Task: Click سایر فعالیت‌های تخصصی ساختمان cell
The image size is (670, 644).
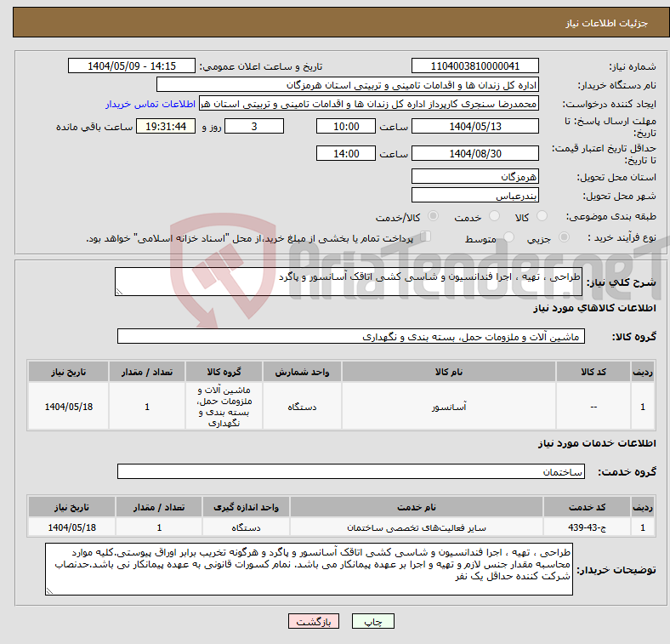Action: tap(416, 527)
